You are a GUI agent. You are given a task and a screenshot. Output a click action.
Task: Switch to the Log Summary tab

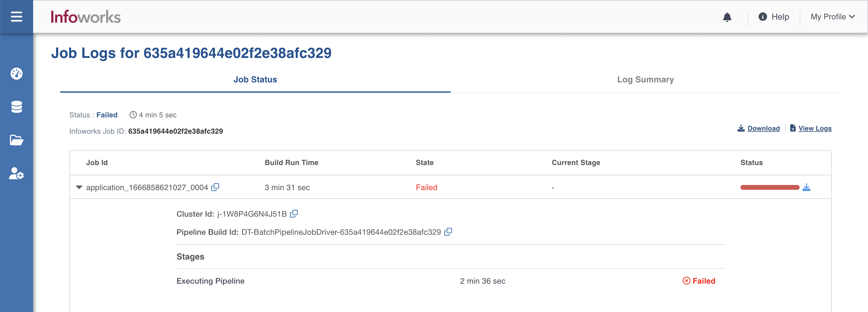click(x=645, y=80)
